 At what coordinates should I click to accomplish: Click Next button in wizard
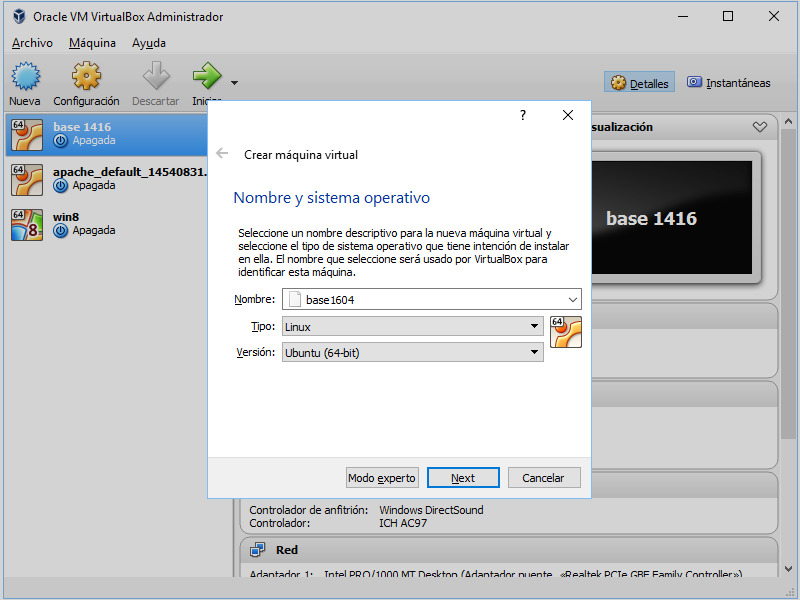pyautogui.click(x=463, y=478)
